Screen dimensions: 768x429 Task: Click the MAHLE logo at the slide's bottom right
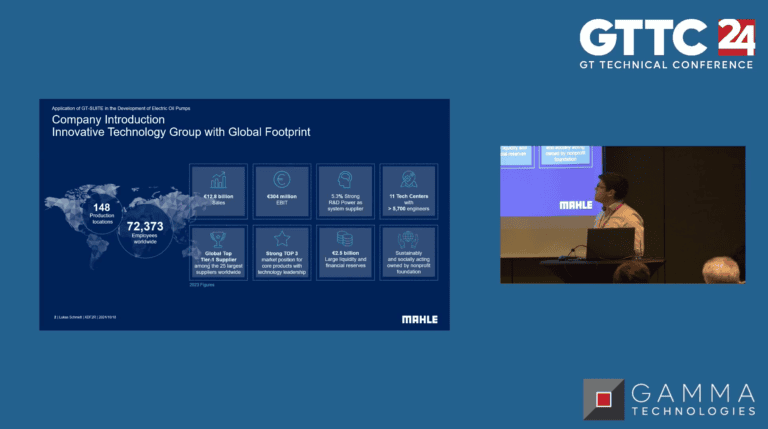(420, 319)
